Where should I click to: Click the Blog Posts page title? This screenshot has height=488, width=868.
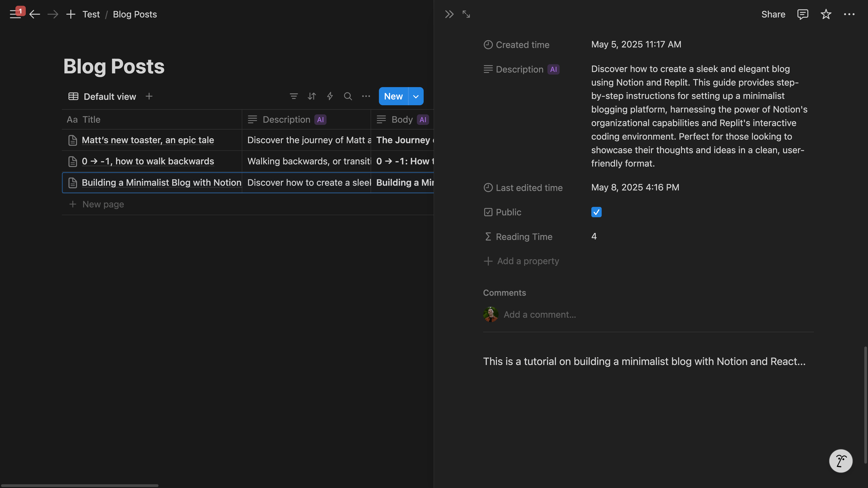[114, 66]
